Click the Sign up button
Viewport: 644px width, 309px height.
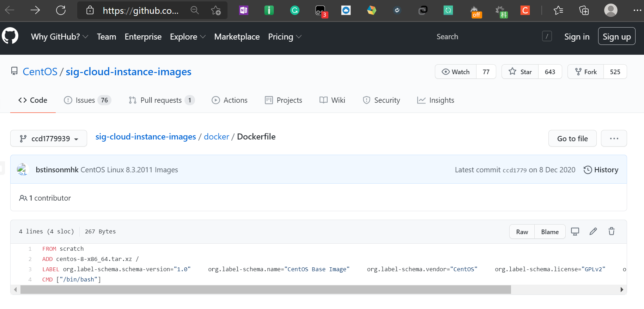(x=617, y=36)
